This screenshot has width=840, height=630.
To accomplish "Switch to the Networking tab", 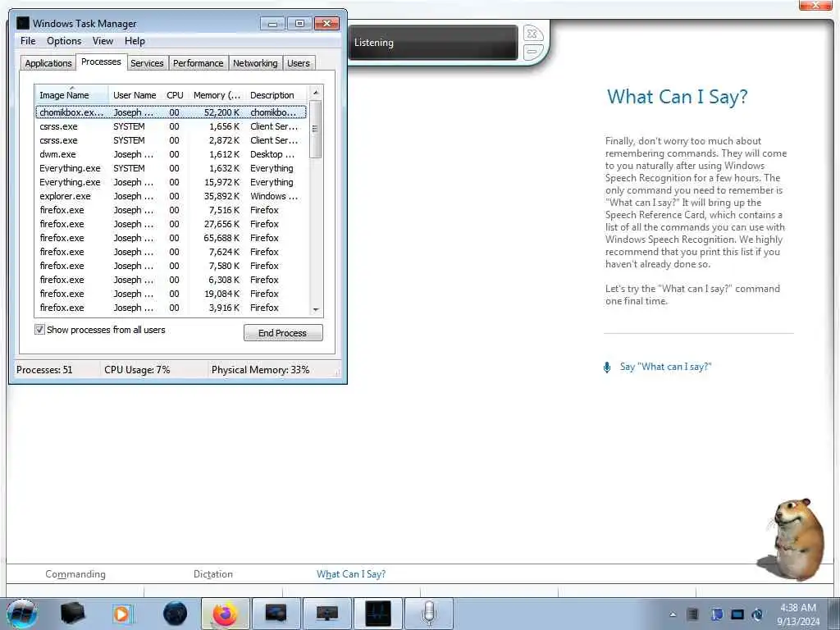I will point(255,63).
